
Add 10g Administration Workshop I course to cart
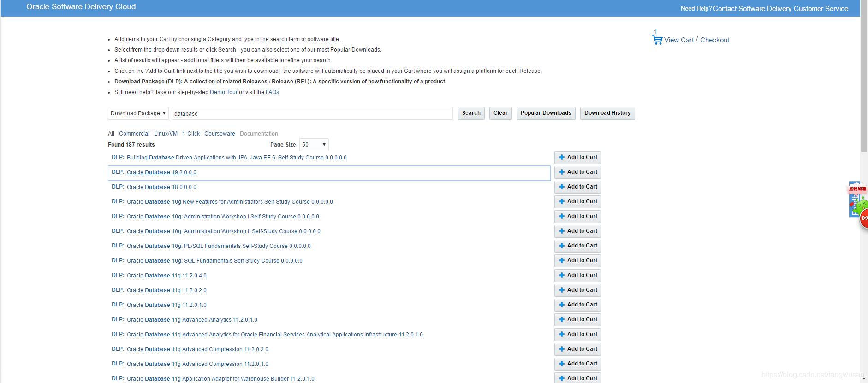pos(578,216)
